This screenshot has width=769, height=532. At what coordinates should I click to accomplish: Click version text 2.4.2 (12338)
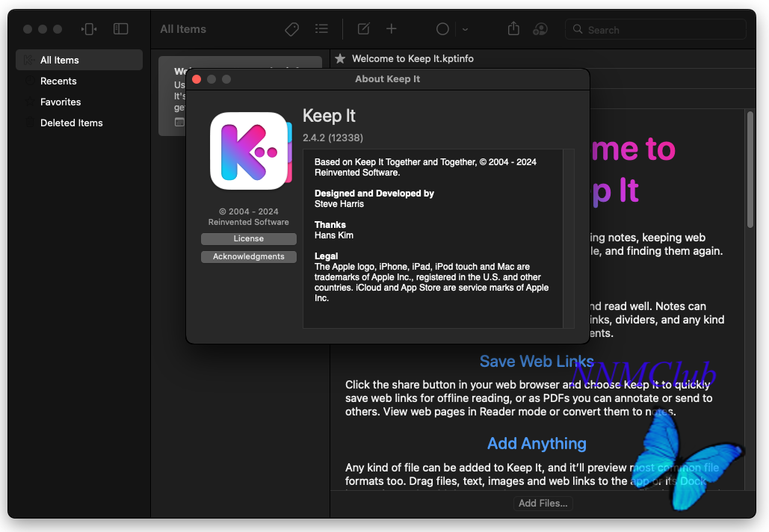(x=333, y=137)
